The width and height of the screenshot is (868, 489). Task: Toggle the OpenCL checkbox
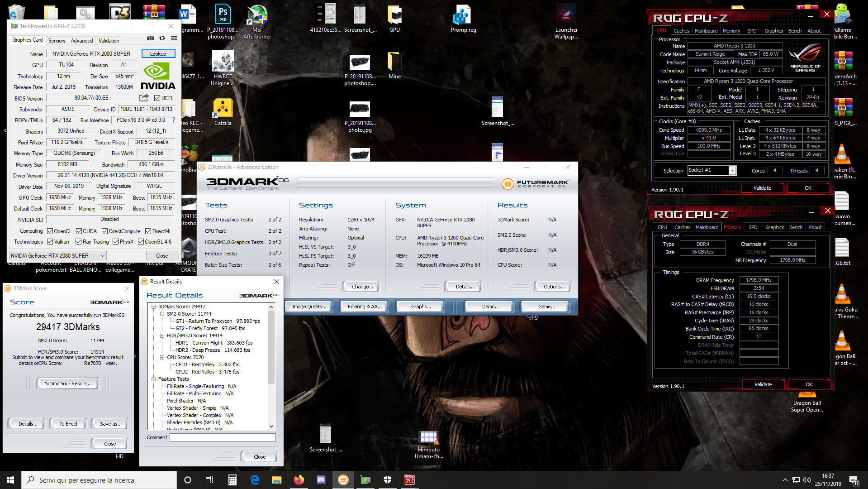[50, 231]
